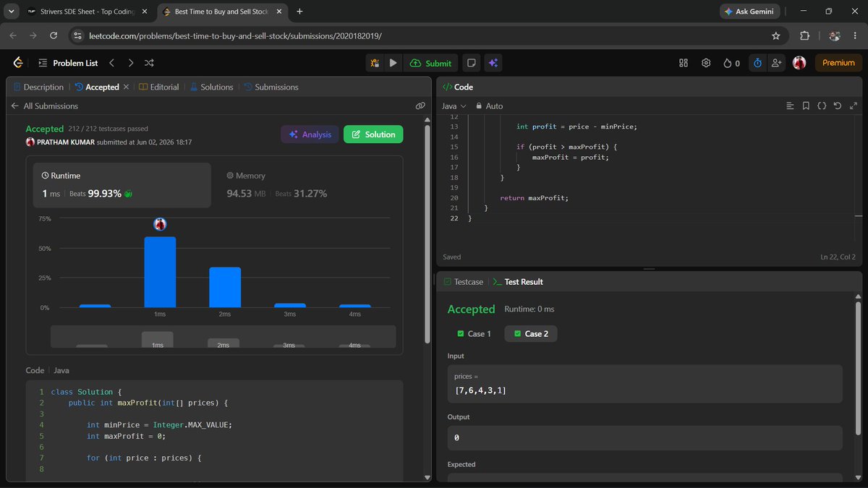Click the Output value box
Screen dimensions: 868x488
(x=644, y=438)
